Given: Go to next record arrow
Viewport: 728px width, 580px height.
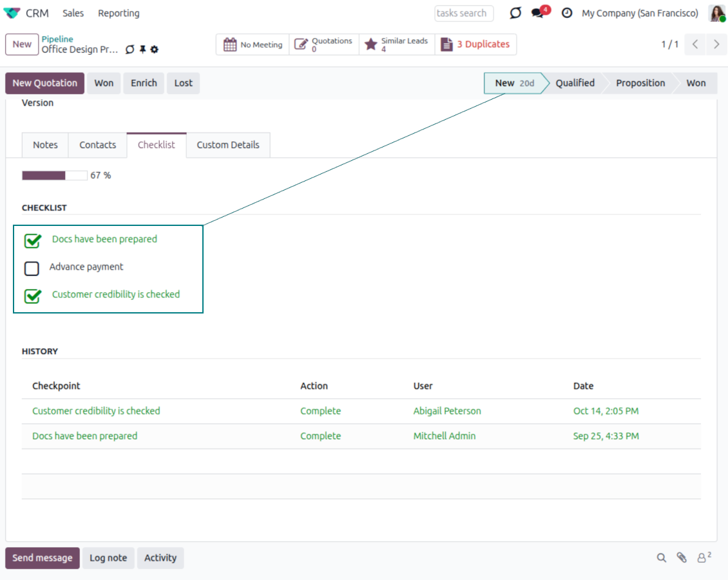Looking at the screenshot, I should pos(716,44).
